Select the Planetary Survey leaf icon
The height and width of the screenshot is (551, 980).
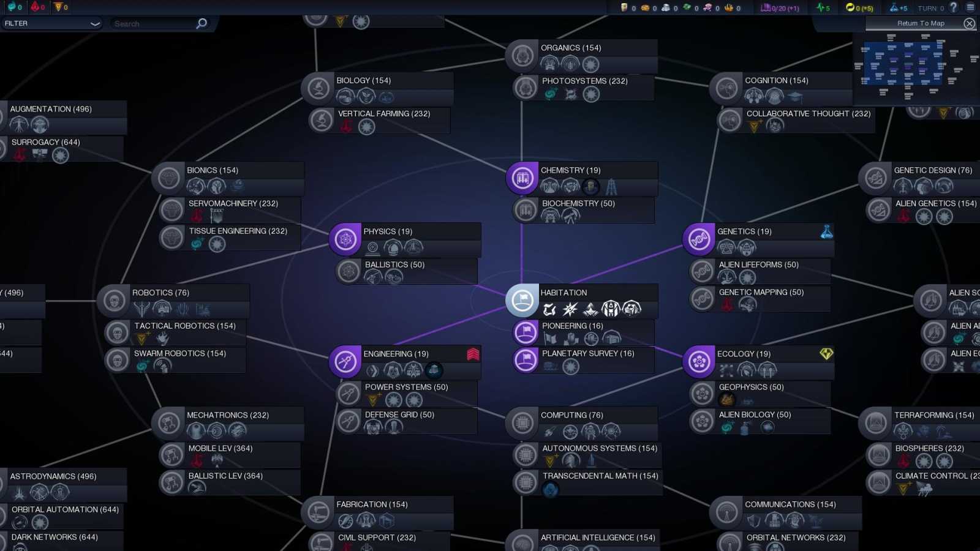(x=526, y=360)
